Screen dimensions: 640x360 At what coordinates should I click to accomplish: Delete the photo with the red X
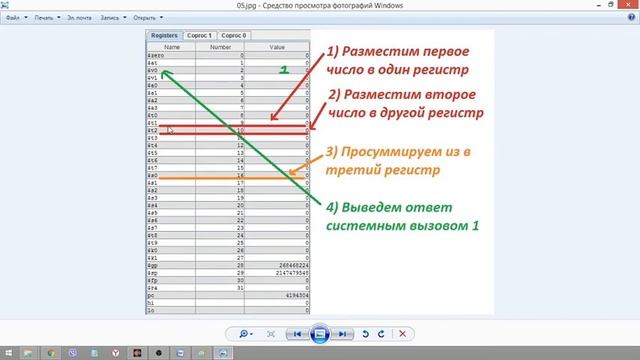pos(402,334)
